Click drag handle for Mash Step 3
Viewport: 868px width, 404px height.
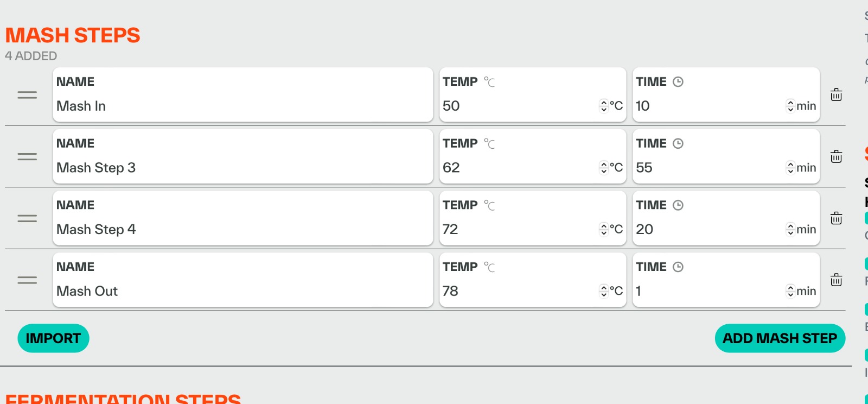[27, 157]
